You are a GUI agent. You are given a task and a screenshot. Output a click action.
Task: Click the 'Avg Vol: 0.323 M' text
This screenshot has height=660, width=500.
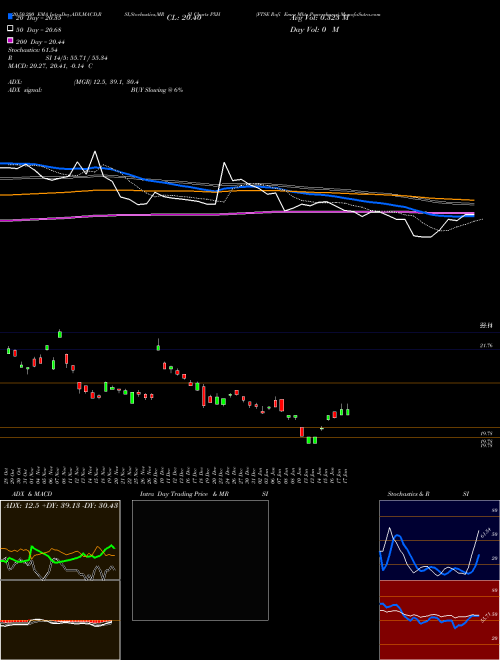319,18
